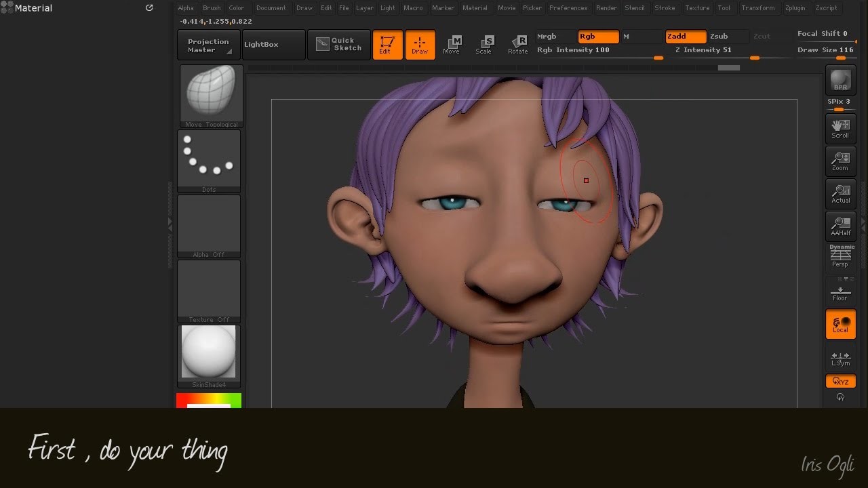Select the Zoom canvas icon
This screenshot has height=488, width=868.
pos(840,161)
